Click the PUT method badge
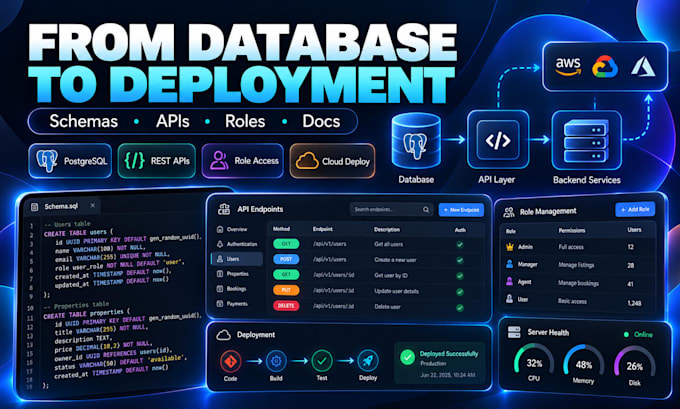 (x=286, y=290)
